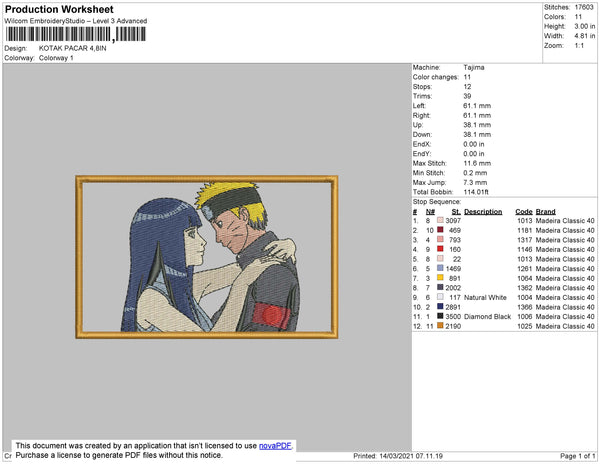Image resolution: width=600 pixels, height=464 pixels.
Task: Click the 'Colorway 1' value
Action: [x=56, y=58]
